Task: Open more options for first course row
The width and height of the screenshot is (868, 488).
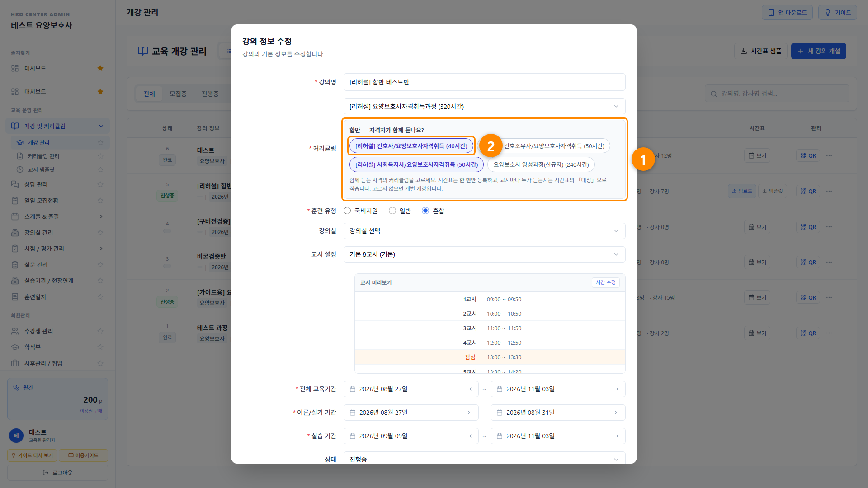Action: 829,155
